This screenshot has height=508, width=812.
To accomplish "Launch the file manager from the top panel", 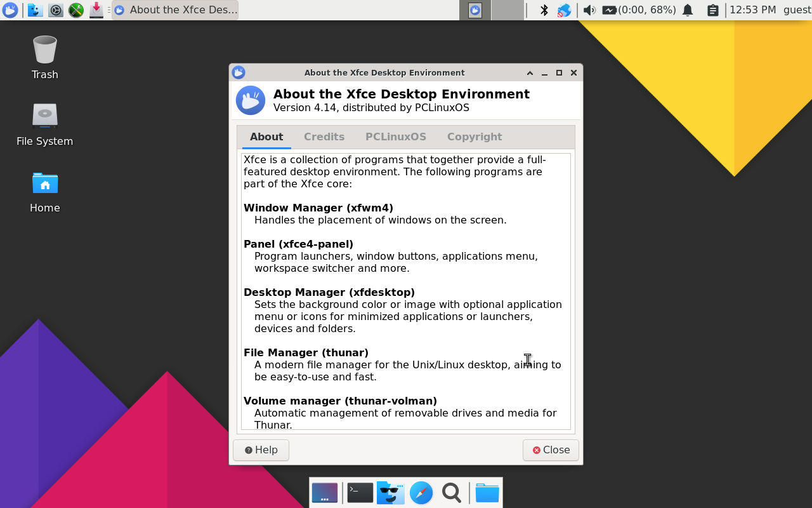I will [x=35, y=10].
